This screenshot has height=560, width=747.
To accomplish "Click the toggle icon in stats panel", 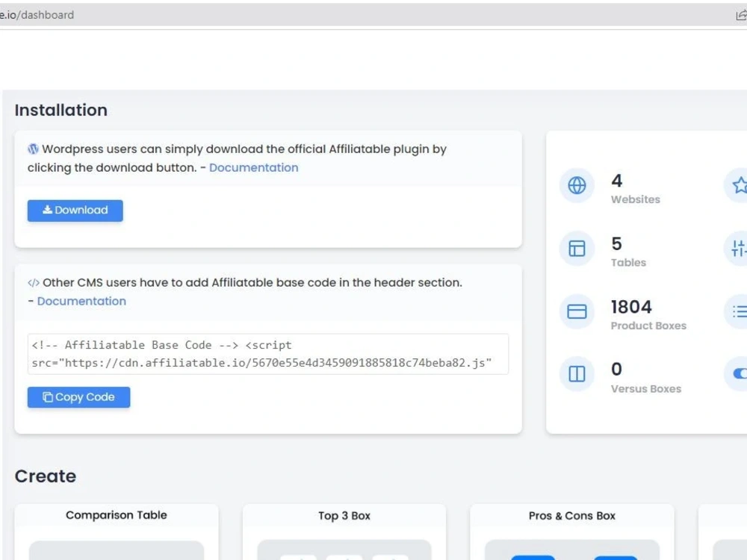I will 739,374.
